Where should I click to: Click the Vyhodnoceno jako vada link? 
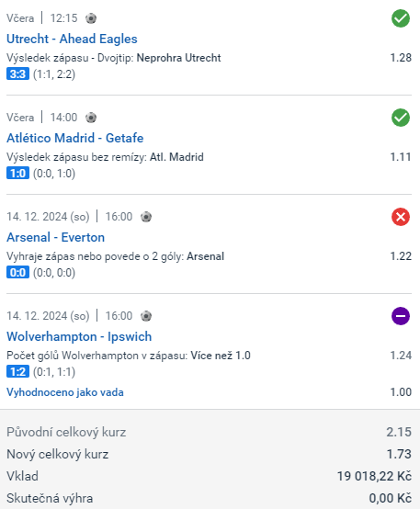[x=65, y=392]
